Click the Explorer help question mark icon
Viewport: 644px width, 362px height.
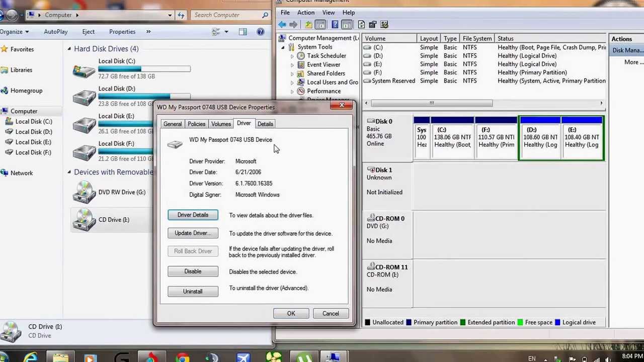click(261, 32)
